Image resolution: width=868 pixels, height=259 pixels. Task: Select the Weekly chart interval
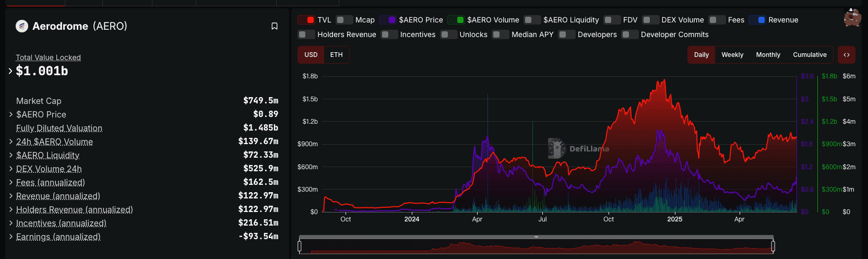[732, 55]
